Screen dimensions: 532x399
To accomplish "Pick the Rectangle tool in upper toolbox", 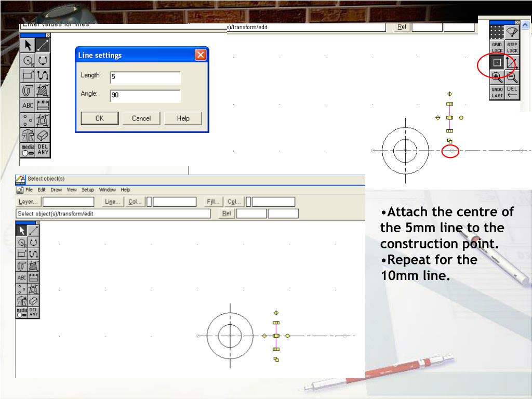I will coord(28,75).
